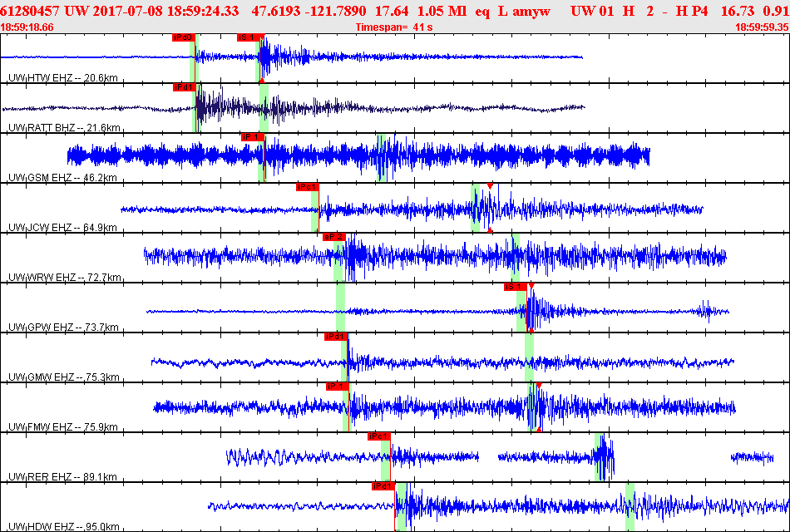The image size is (790, 532).
Task: Select the iP 1 pick marker on GSM trace
Action: (x=253, y=137)
